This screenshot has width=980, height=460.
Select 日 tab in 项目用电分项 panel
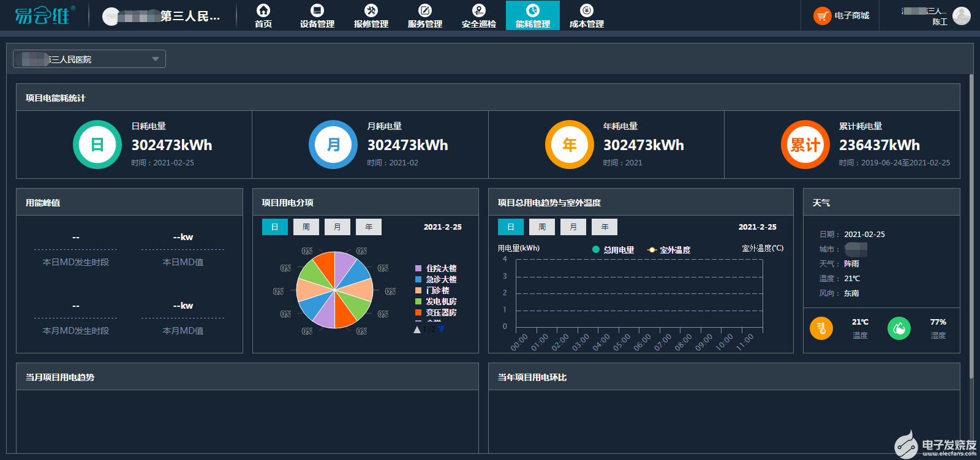coord(275,227)
